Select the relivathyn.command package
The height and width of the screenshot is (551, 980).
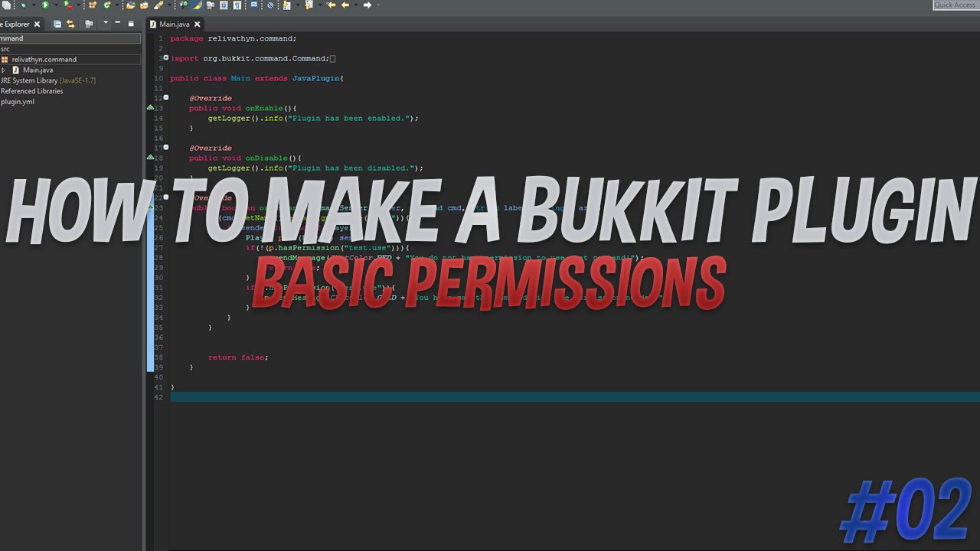tap(44, 59)
